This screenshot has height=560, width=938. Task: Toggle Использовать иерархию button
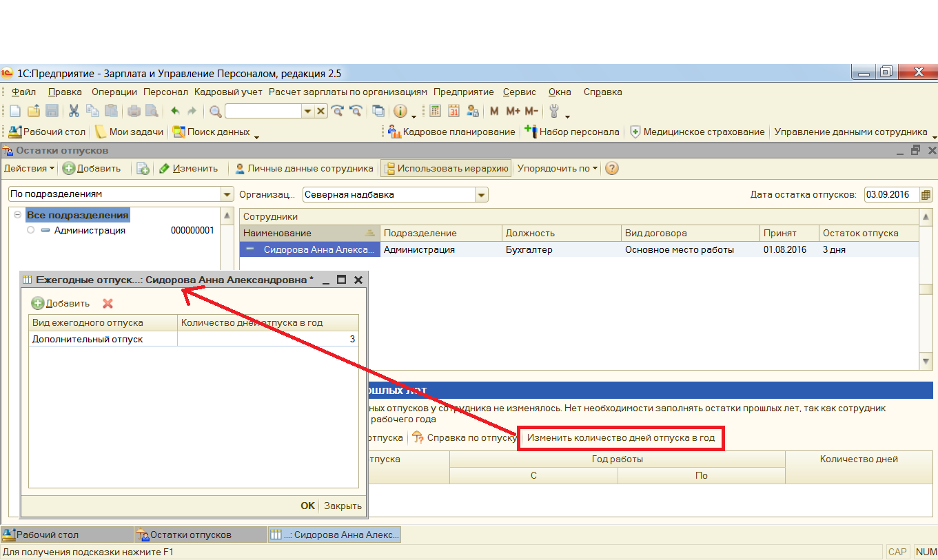447,168
